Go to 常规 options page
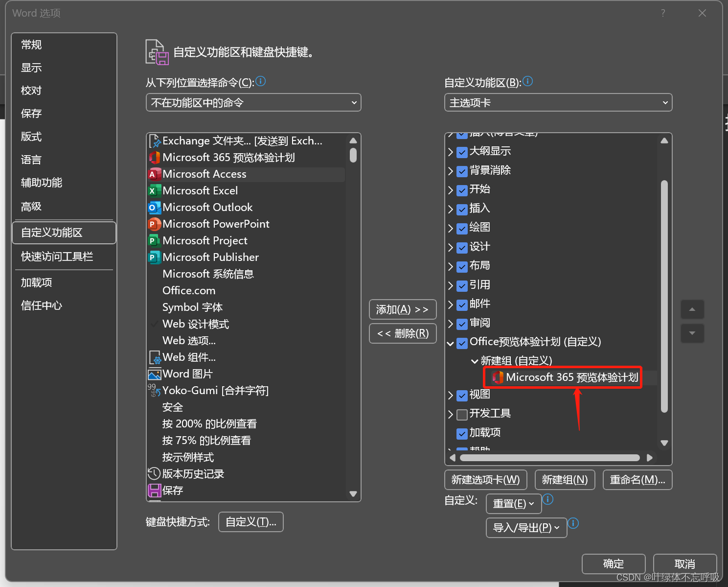The height and width of the screenshot is (587, 728). 64,45
